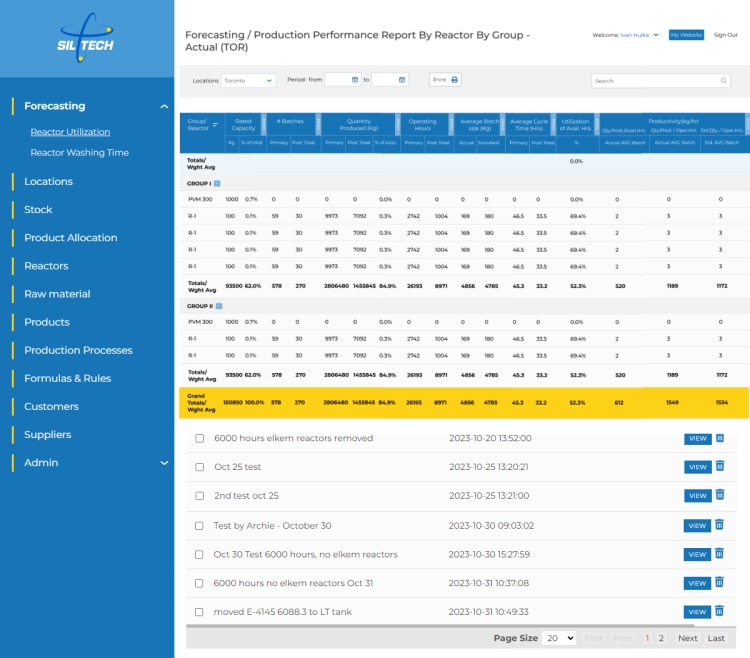View the 'Oct 25 test' entry
This screenshot has width=750, height=658.
pos(697,467)
